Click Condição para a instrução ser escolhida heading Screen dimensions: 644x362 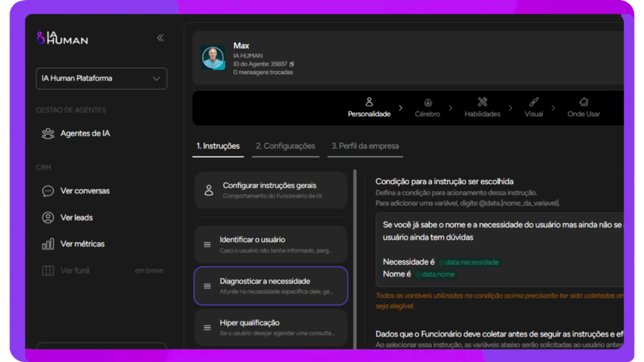pos(445,182)
